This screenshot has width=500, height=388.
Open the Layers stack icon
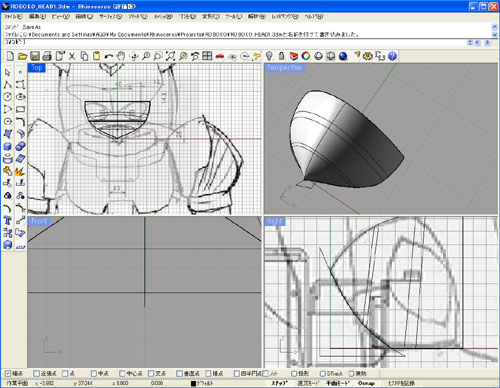tap(294, 56)
